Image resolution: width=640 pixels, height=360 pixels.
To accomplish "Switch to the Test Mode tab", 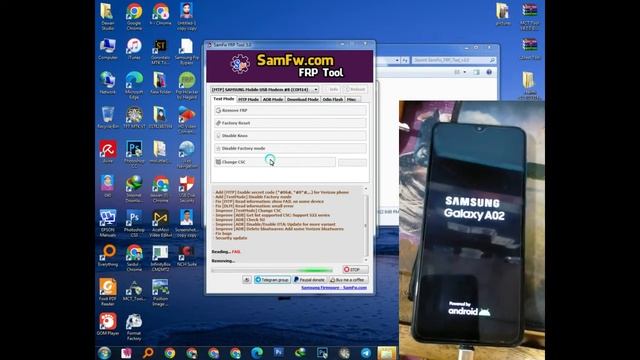I will pyautogui.click(x=224, y=99).
